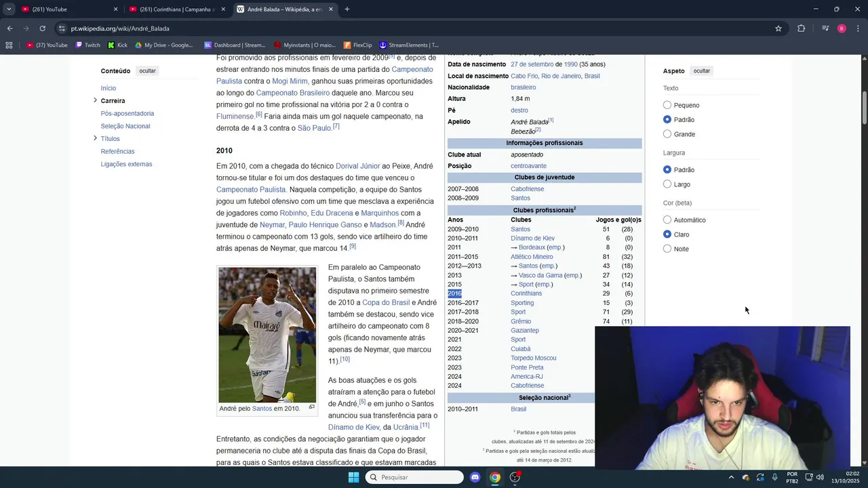
Task: Reload the Wikipedia page
Action: pyautogui.click(x=42, y=28)
